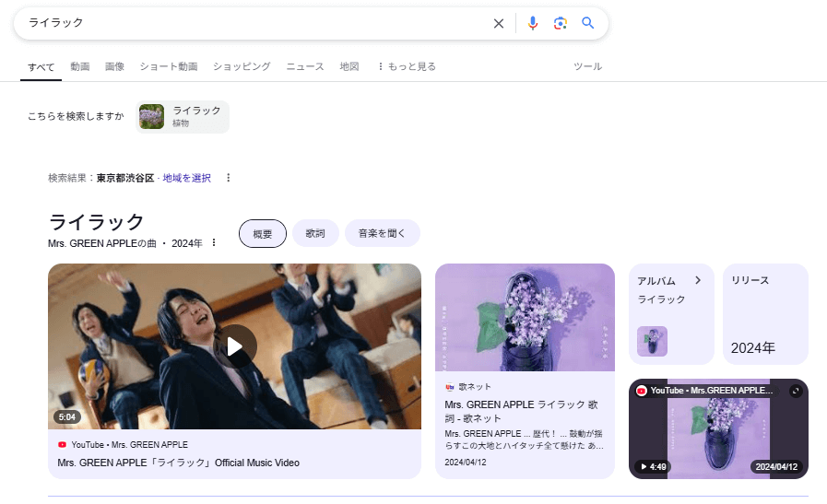Expand the もっと見る menu
The width and height of the screenshot is (827, 504).
click(x=407, y=66)
